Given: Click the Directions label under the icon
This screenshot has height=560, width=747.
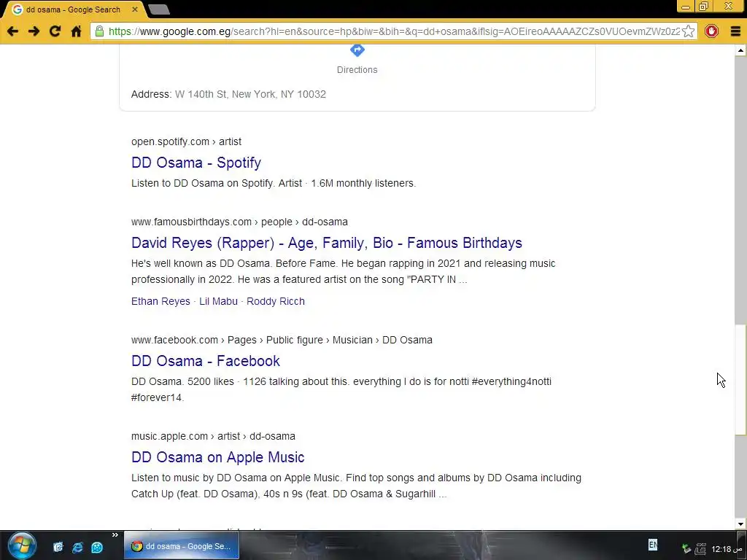Looking at the screenshot, I should point(357,69).
